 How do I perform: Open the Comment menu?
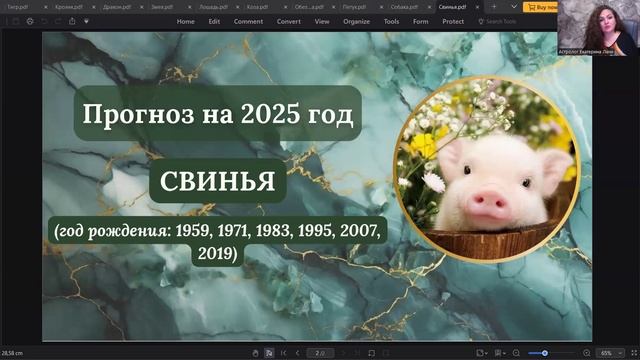coord(248,22)
